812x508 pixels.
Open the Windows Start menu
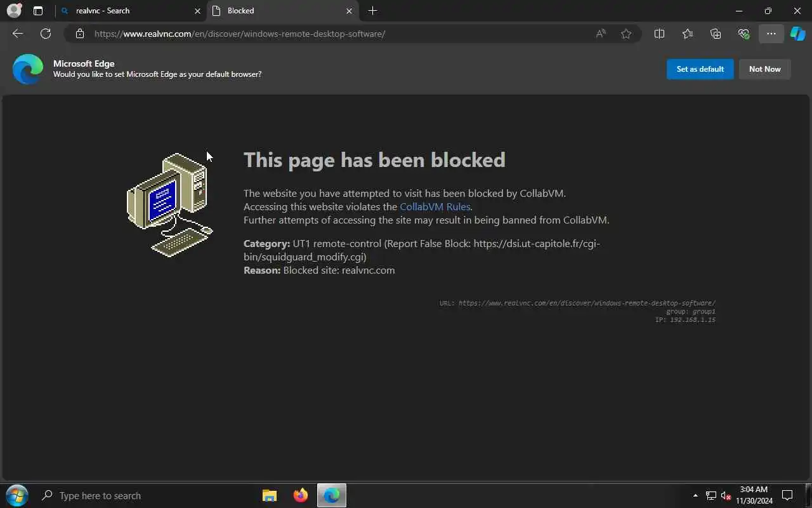16,495
